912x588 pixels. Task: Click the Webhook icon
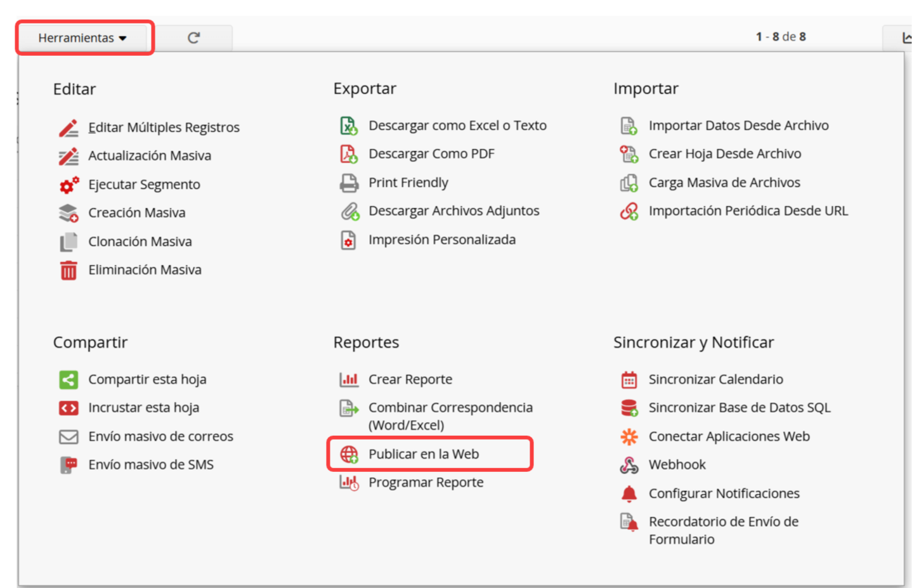629,465
